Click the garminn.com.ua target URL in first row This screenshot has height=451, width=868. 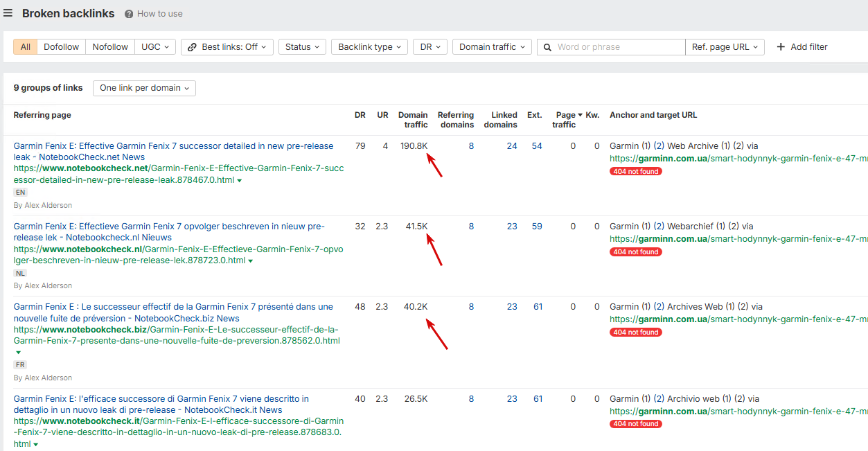coord(738,159)
